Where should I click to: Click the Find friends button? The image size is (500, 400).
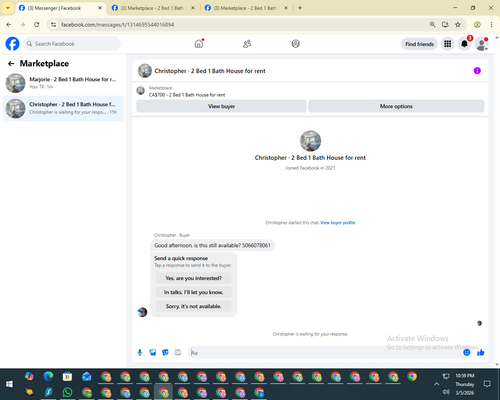pyautogui.click(x=419, y=44)
